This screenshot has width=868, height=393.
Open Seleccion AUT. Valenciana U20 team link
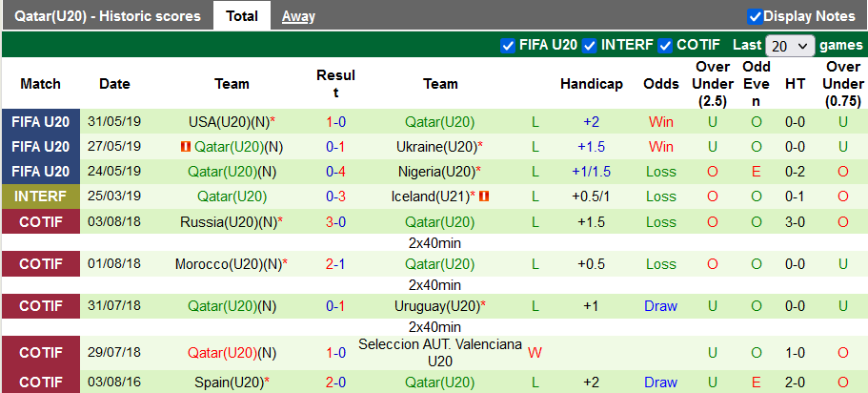439,352
